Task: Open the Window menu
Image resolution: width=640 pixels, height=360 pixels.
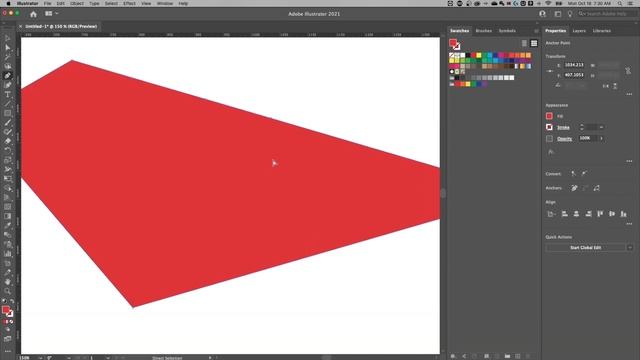Action: pyautogui.click(x=165, y=3)
